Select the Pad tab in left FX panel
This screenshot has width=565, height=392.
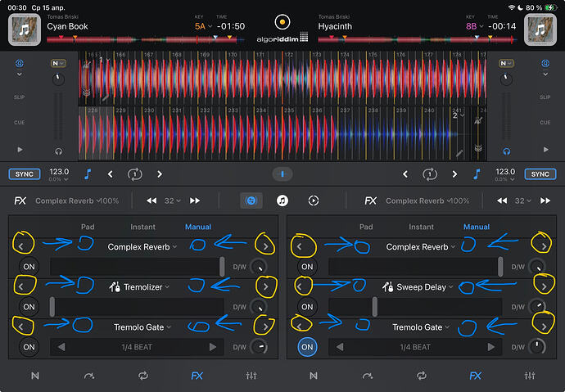pyautogui.click(x=88, y=227)
